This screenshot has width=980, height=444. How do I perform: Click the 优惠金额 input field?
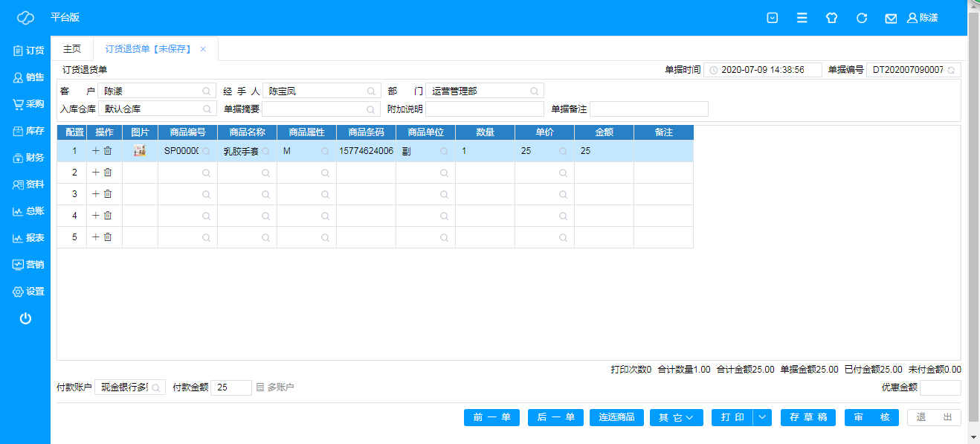pos(941,387)
